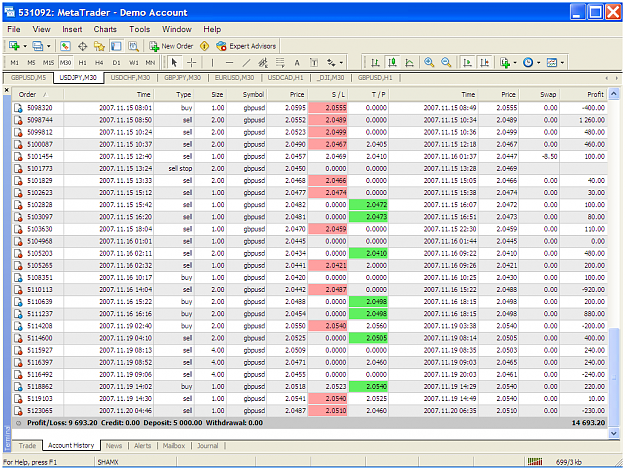Sort by the Order column header
This screenshot has height=470, width=625.
38,94
